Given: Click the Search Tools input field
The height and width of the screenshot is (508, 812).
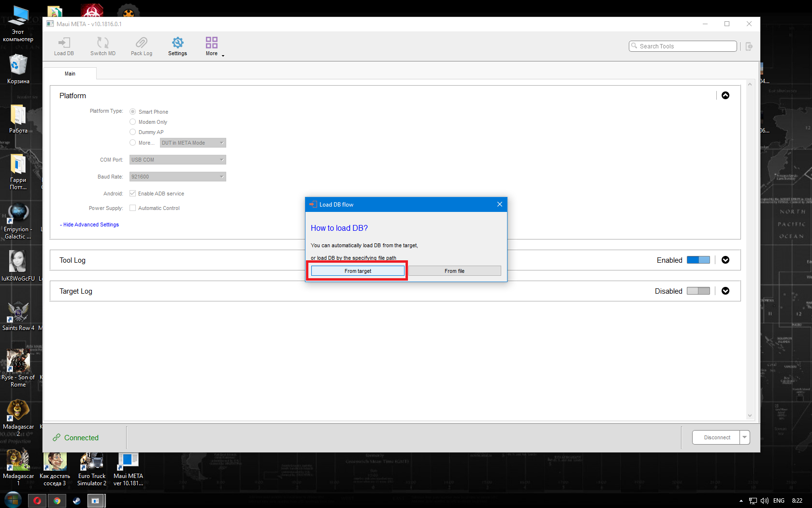Looking at the screenshot, I should pos(683,46).
